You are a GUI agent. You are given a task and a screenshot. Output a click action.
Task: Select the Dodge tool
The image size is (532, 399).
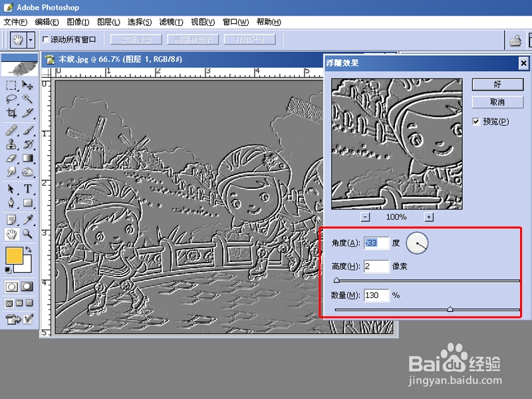(x=27, y=172)
